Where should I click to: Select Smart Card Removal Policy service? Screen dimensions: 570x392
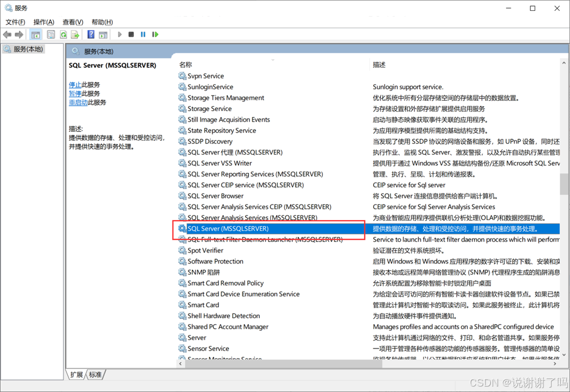pos(226,283)
